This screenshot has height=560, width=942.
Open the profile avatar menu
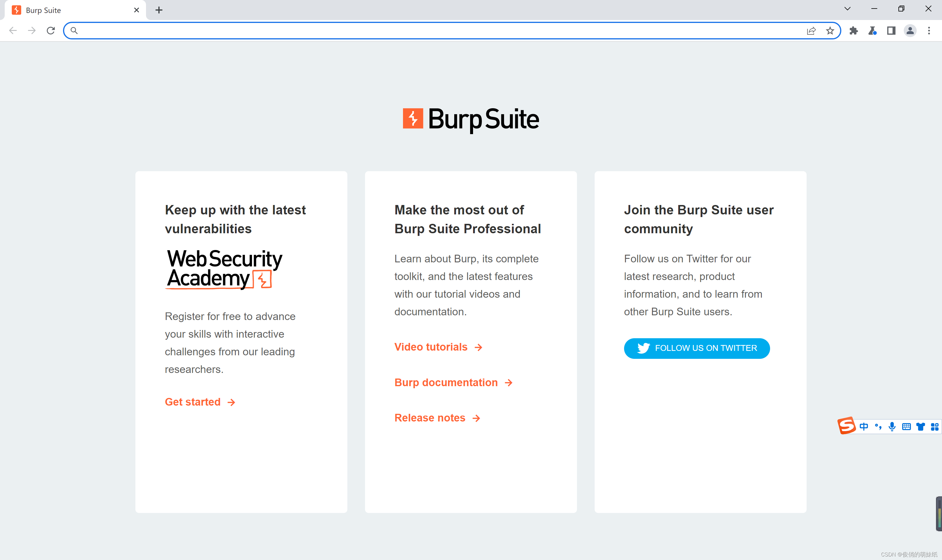point(910,31)
